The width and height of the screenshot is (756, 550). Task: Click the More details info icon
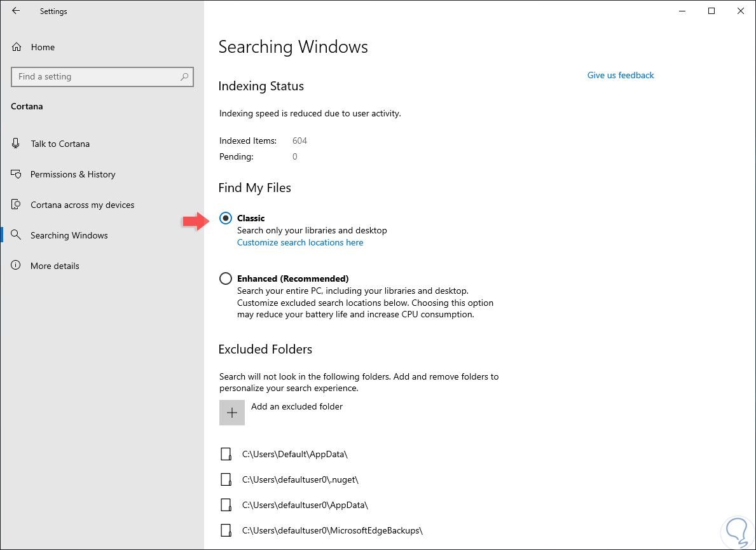pyautogui.click(x=17, y=266)
